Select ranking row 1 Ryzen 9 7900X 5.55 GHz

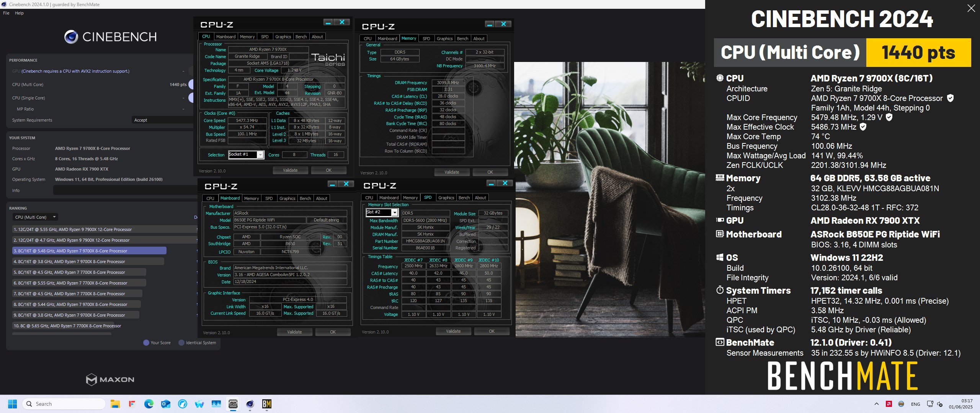point(105,229)
